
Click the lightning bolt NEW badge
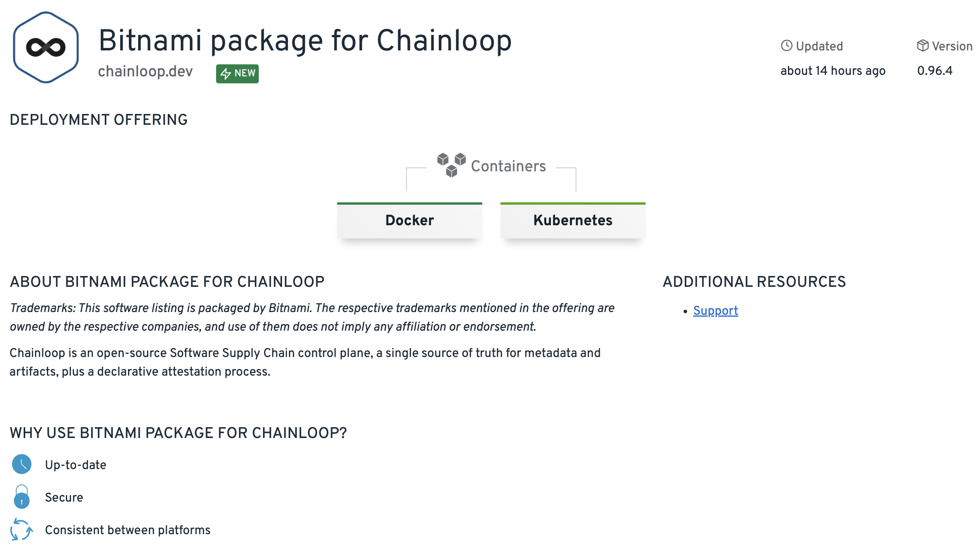click(x=237, y=73)
